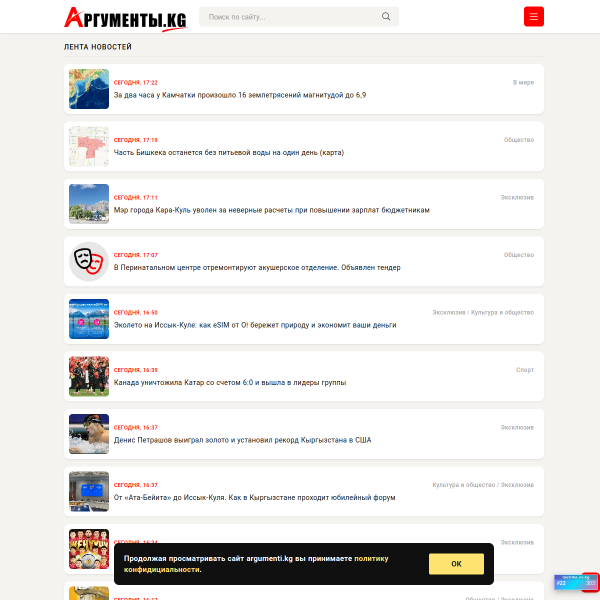Click the Аргументы.kg logo
The height and width of the screenshot is (600, 600).
[x=126, y=18]
